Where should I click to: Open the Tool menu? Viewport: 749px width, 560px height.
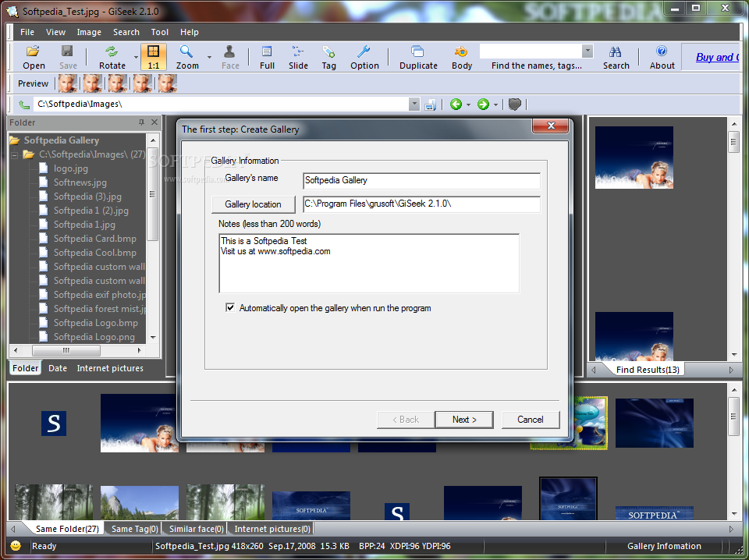tap(159, 32)
